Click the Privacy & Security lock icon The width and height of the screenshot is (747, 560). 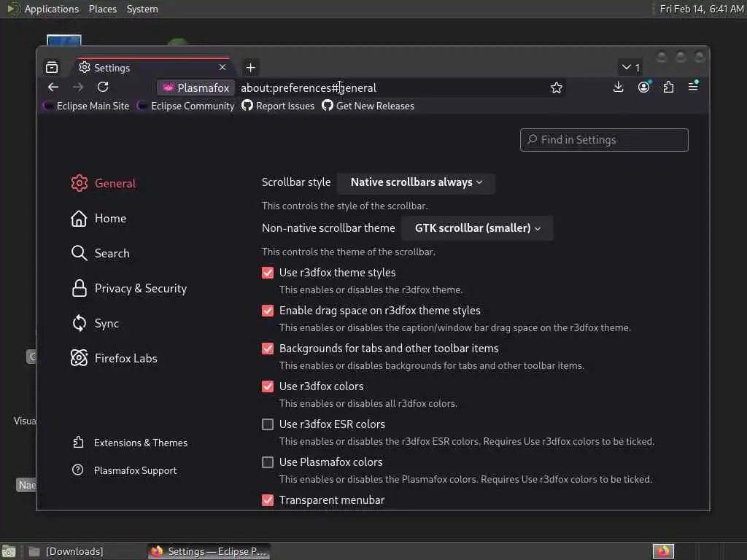pos(79,289)
